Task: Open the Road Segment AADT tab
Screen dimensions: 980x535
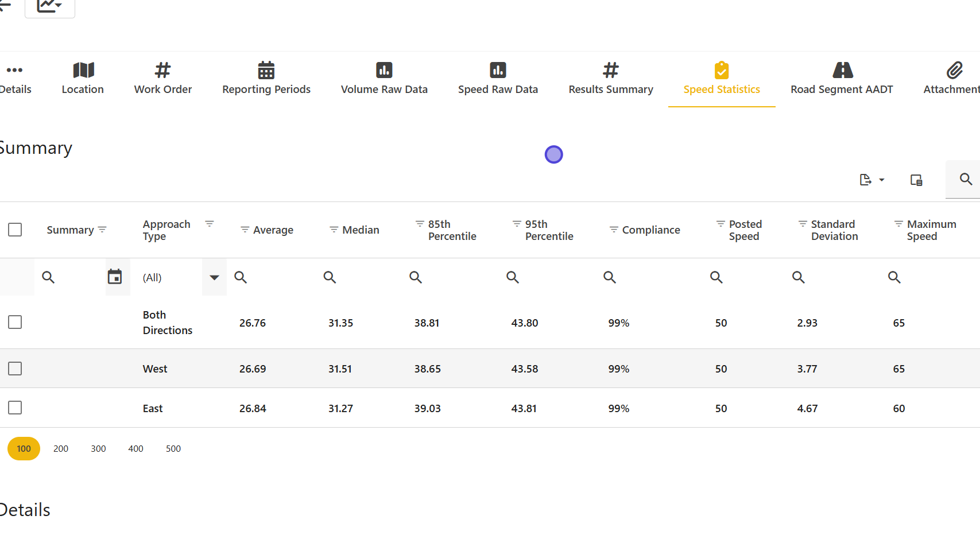Action: [841, 79]
